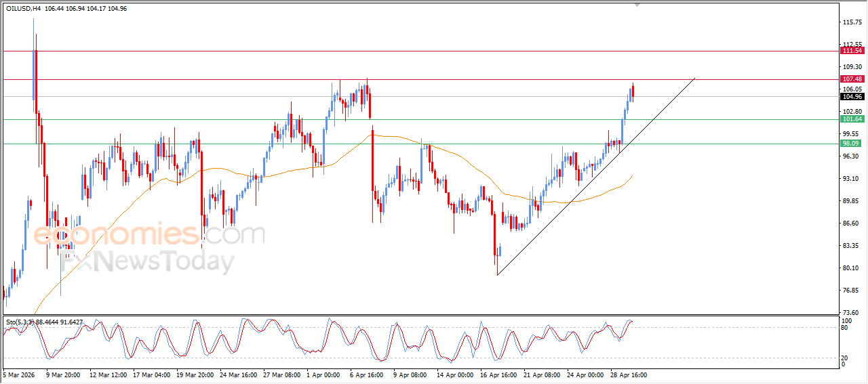Viewport: 868px width, 384px height.
Task: Click the 1 Apr 00:00 date label
Action: click(322, 374)
